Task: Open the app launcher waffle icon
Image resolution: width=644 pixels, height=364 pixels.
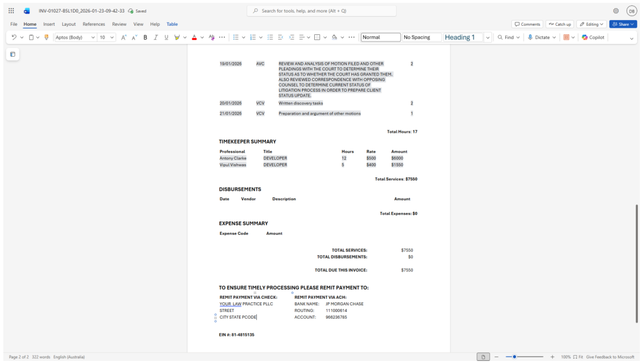Action: point(11,11)
